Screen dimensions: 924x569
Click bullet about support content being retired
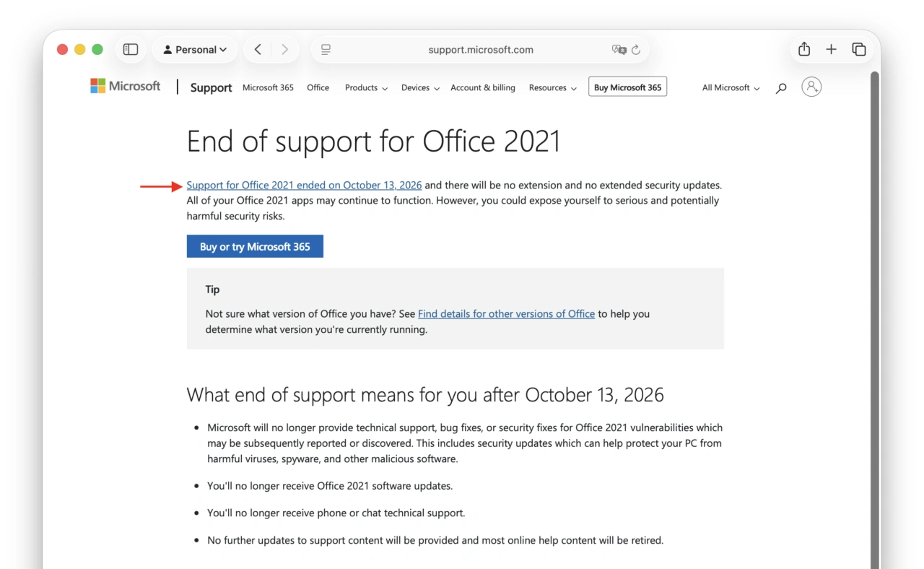pyautogui.click(x=435, y=541)
